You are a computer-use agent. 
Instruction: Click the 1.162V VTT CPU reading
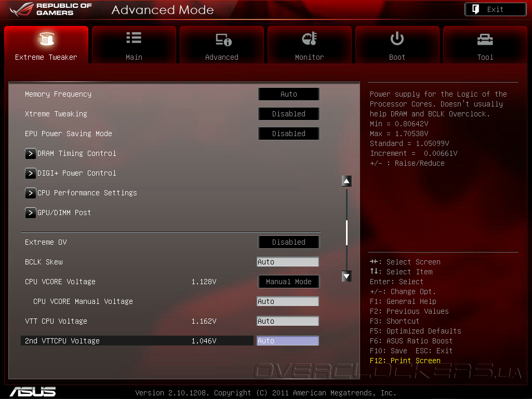click(x=204, y=321)
